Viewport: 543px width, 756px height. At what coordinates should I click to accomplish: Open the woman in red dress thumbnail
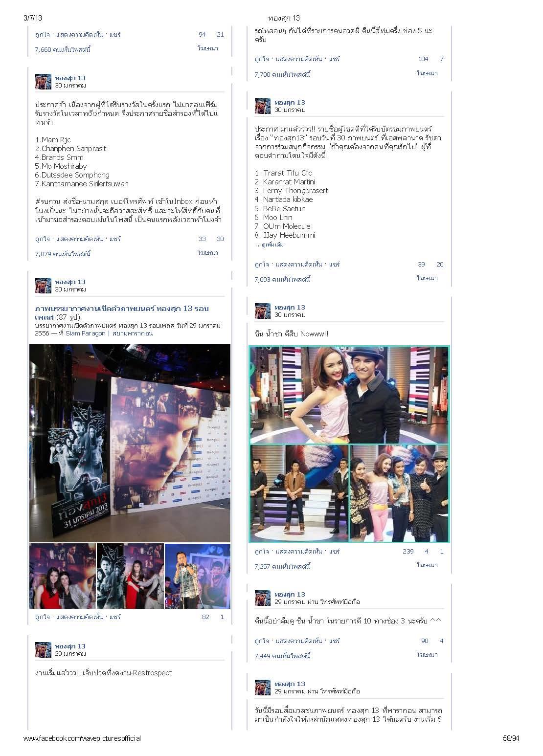(x=63, y=576)
